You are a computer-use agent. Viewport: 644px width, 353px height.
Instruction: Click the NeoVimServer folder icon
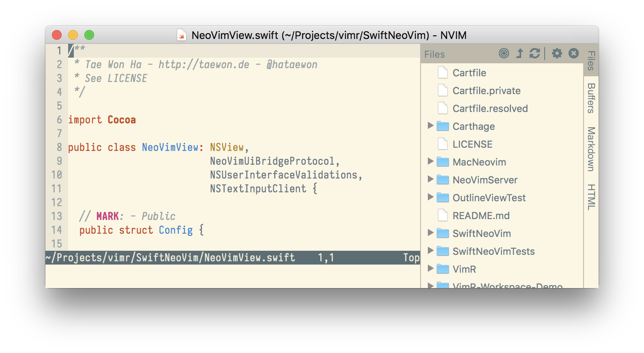coord(443,180)
